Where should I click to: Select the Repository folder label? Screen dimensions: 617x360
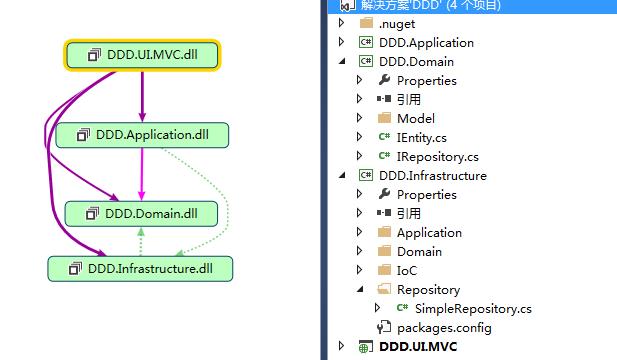point(429,290)
